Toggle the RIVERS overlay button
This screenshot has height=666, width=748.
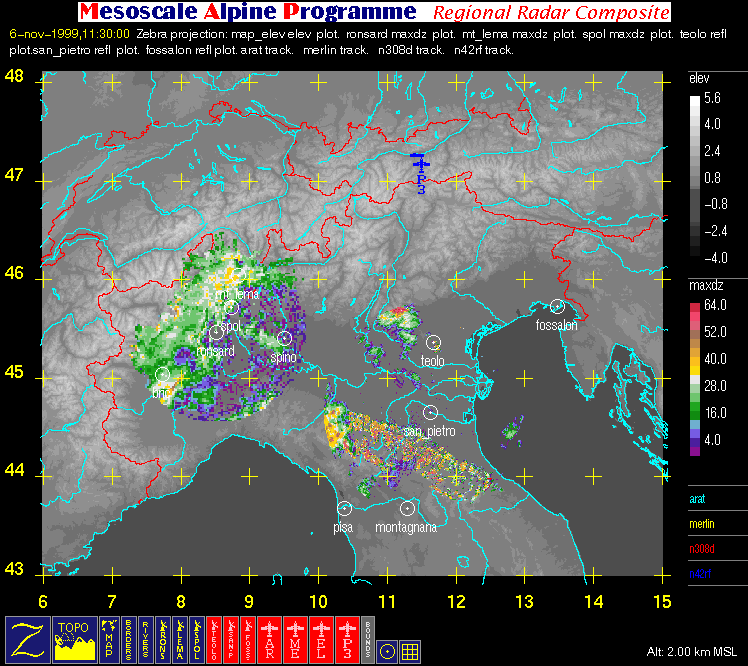click(145, 640)
